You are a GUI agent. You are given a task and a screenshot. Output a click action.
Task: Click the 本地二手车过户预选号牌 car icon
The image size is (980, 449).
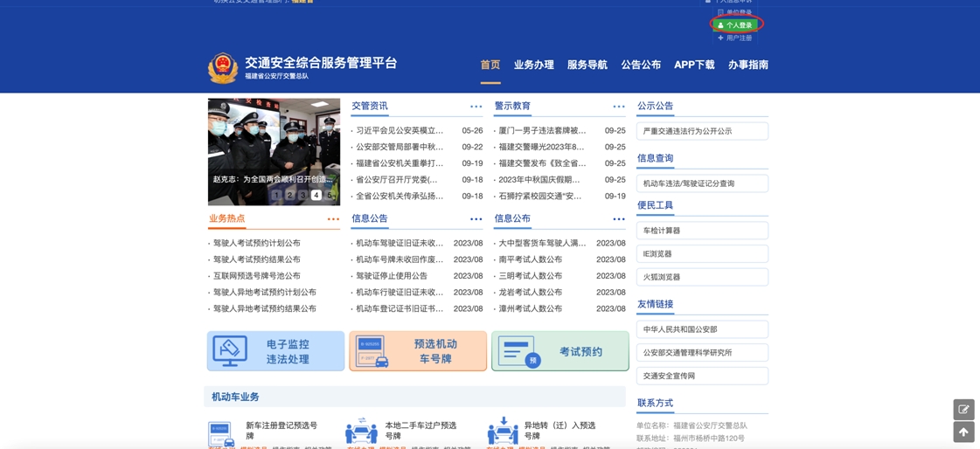pyautogui.click(x=361, y=432)
